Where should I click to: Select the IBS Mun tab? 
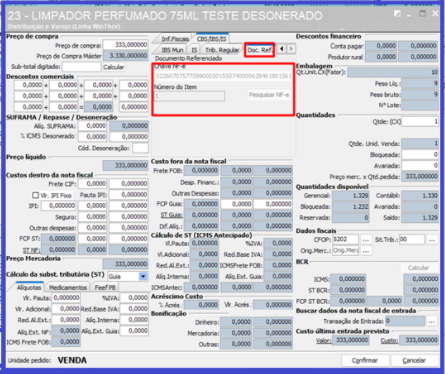click(172, 50)
